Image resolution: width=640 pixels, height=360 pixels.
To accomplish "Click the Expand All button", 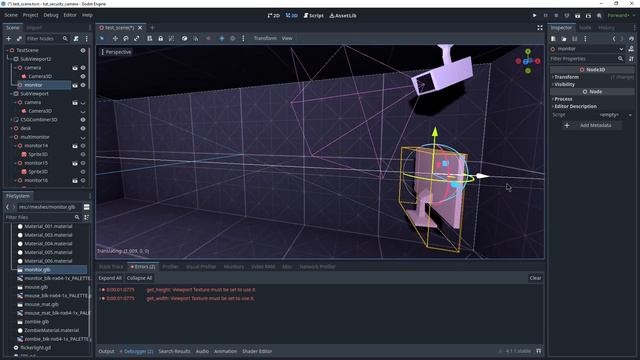I will point(110,278).
